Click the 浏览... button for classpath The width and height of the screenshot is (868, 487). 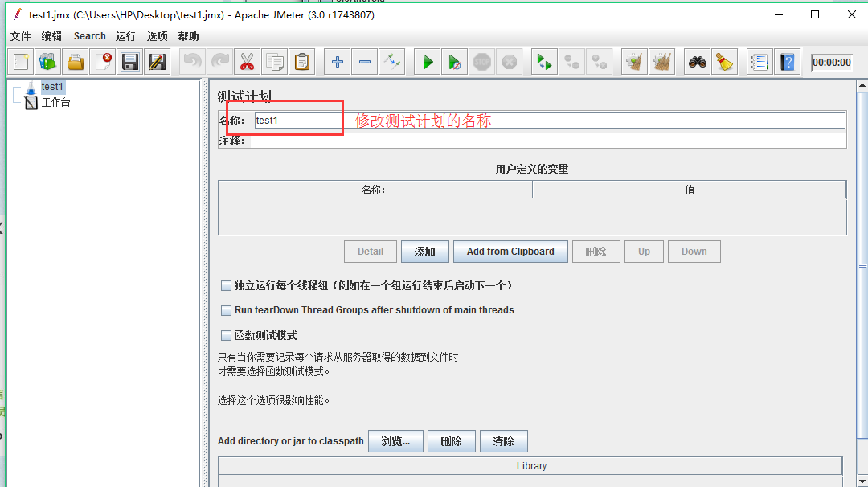pyautogui.click(x=395, y=441)
